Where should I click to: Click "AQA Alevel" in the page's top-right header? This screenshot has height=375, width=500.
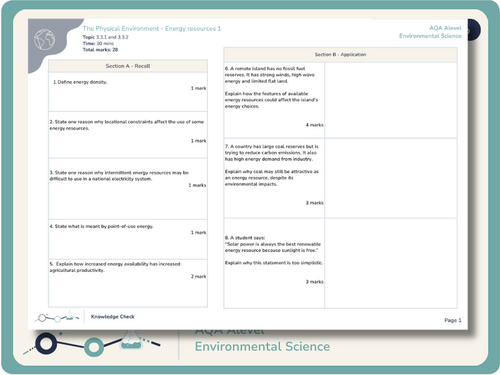coord(445,28)
